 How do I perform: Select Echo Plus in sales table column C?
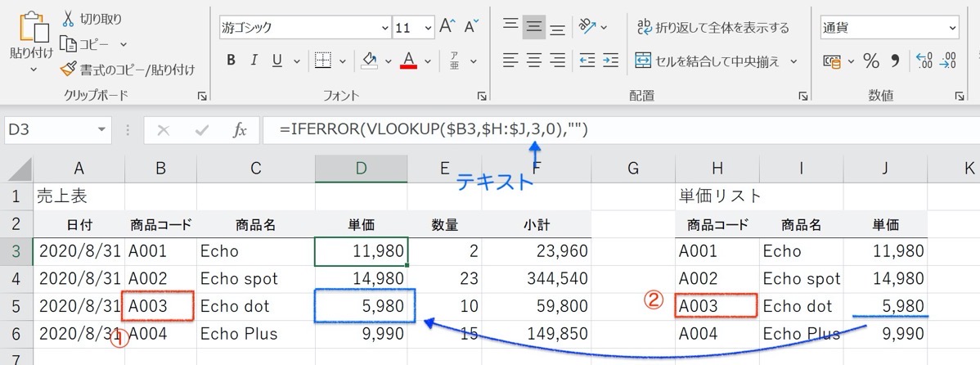click(x=255, y=334)
